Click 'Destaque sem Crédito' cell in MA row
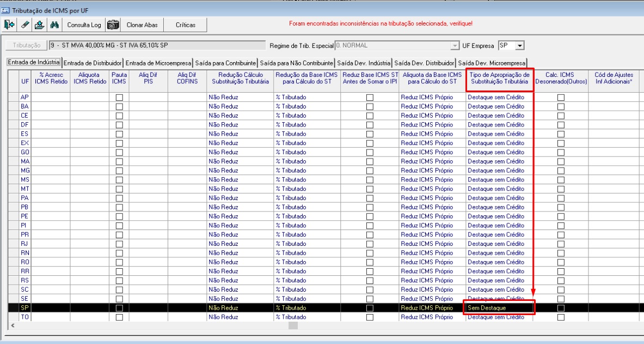This screenshot has width=644, height=344. (x=499, y=161)
